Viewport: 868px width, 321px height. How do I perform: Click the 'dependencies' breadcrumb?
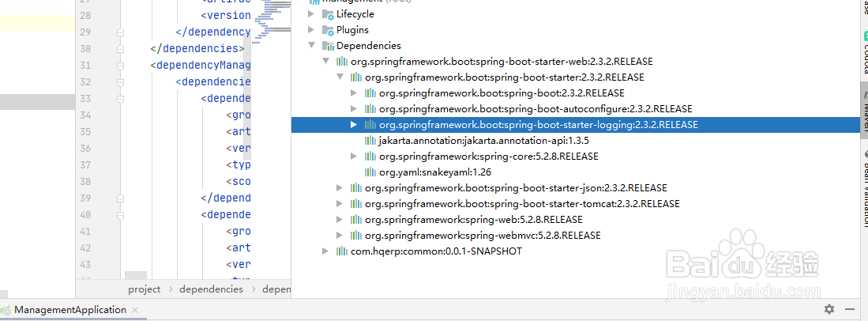coord(211,289)
